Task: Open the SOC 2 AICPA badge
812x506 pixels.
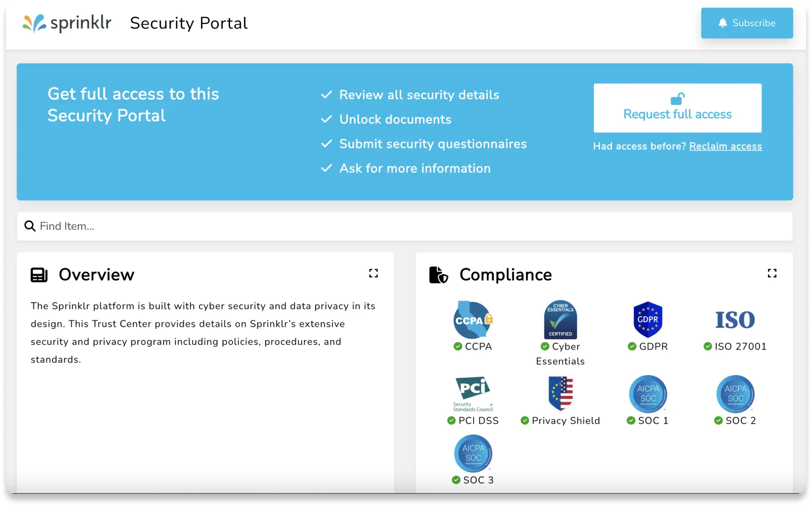Action: 735,394
